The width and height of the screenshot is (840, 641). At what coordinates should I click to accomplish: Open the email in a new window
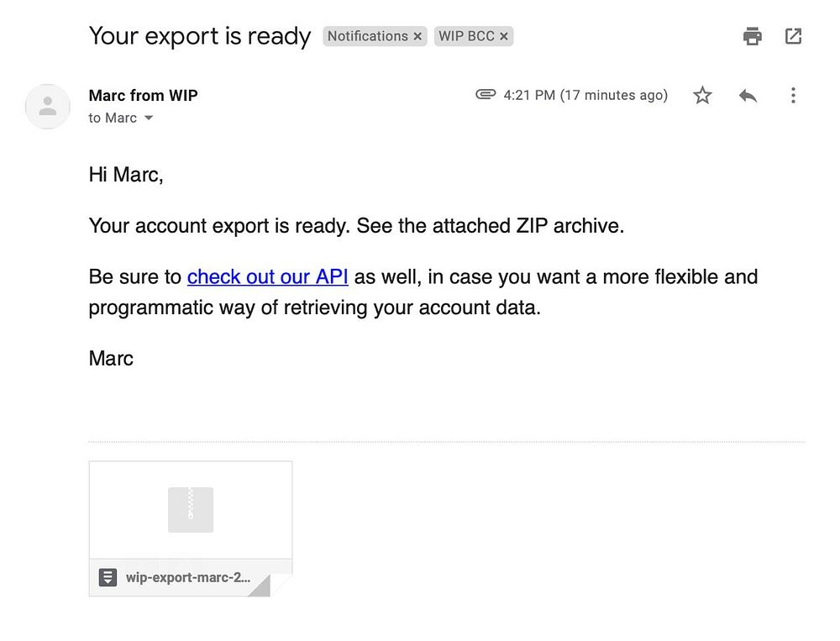(793, 36)
